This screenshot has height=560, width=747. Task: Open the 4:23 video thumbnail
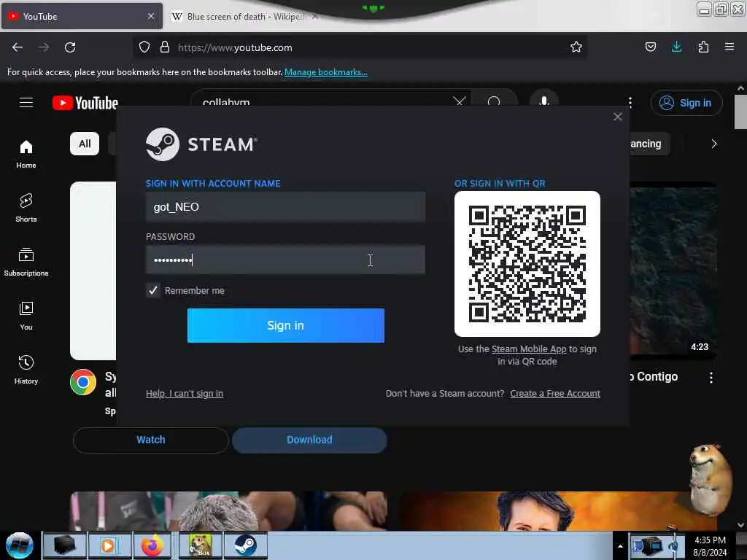point(673,269)
